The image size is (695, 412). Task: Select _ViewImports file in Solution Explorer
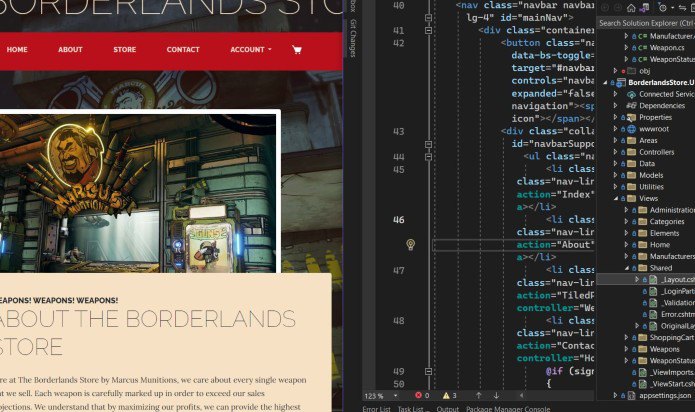672,372
